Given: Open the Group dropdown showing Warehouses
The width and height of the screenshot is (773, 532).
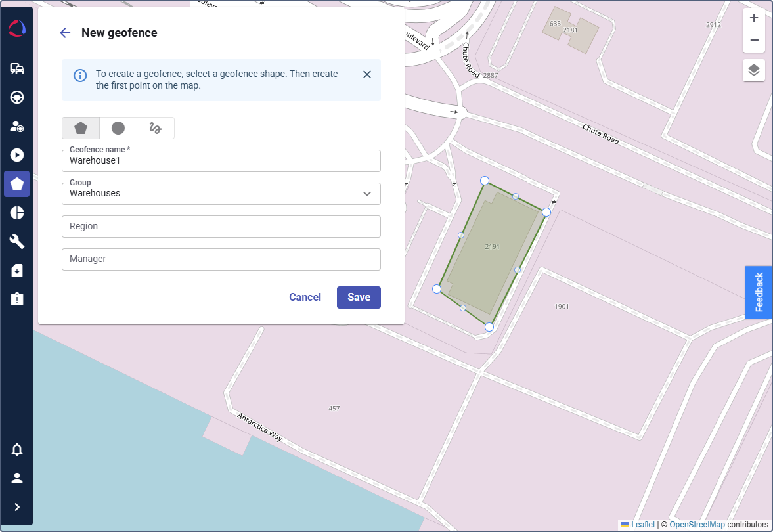Looking at the screenshot, I should [221, 194].
